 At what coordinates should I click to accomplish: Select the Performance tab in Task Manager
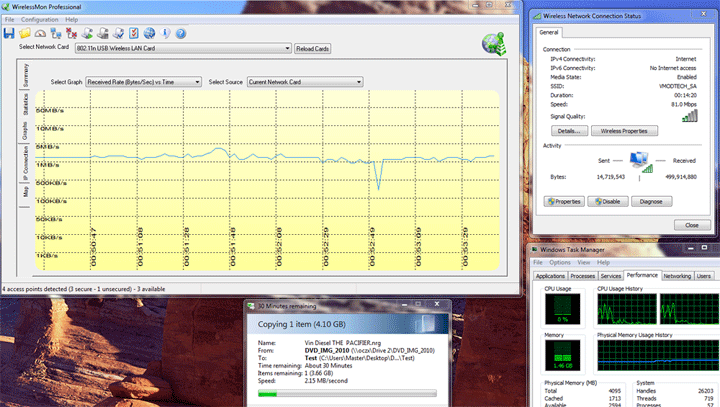642,275
